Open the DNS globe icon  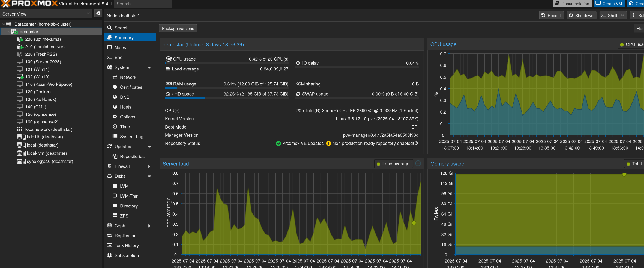(x=115, y=97)
